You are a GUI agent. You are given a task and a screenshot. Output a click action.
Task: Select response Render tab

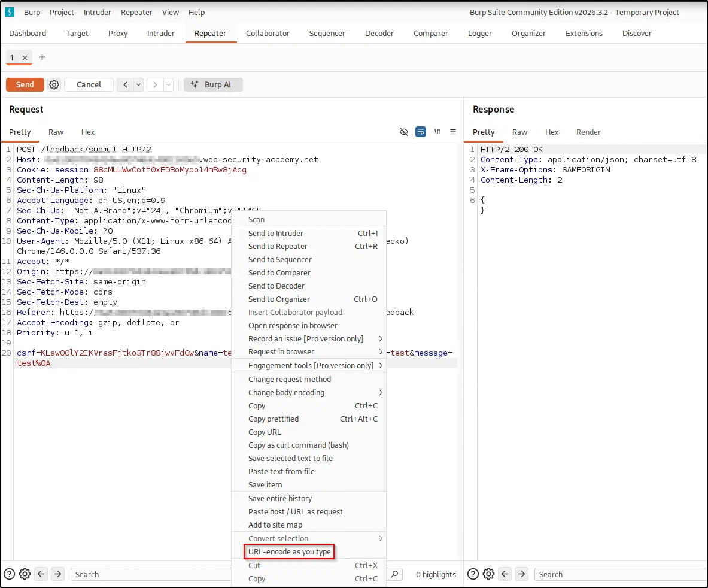tap(588, 132)
